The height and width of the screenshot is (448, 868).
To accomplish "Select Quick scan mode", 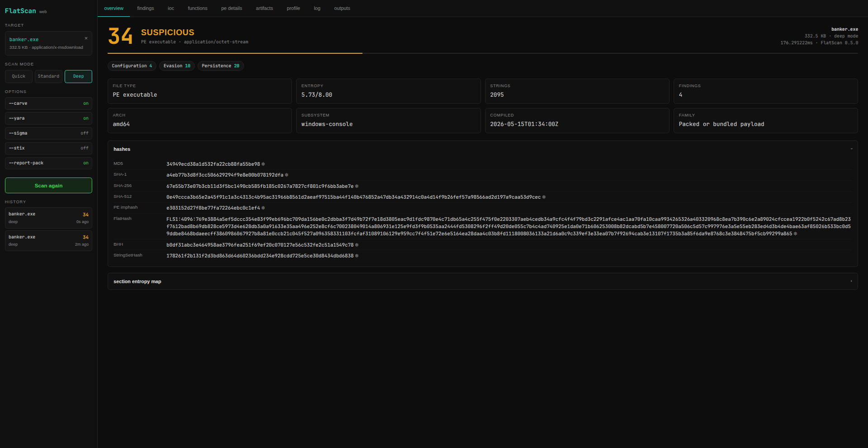I will coord(19,76).
